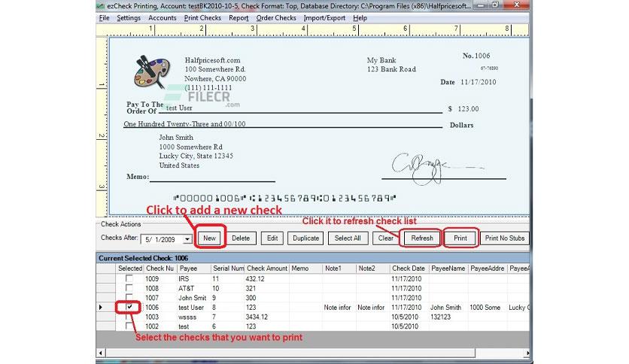Sort by the Payee column header

(194, 268)
